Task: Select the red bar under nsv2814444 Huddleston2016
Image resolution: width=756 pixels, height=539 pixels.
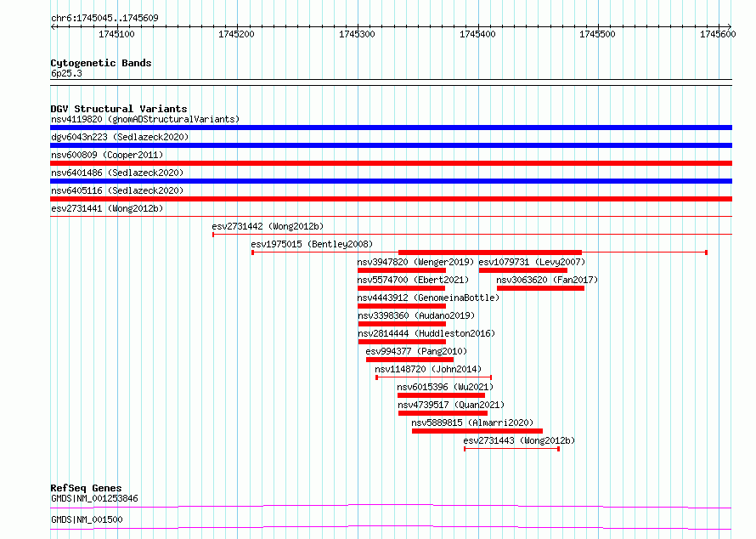Action: 402,342
